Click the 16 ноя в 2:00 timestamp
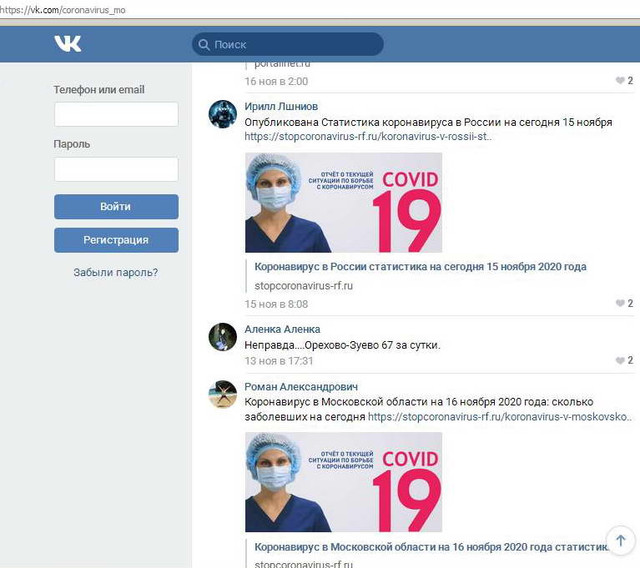The width and height of the screenshot is (640, 568). tap(276, 81)
